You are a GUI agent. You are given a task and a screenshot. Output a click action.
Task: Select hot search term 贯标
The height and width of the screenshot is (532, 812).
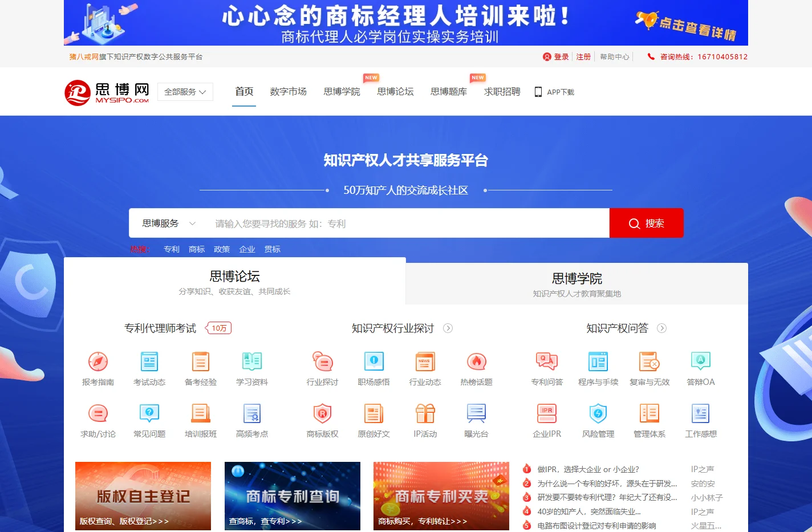tap(272, 249)
